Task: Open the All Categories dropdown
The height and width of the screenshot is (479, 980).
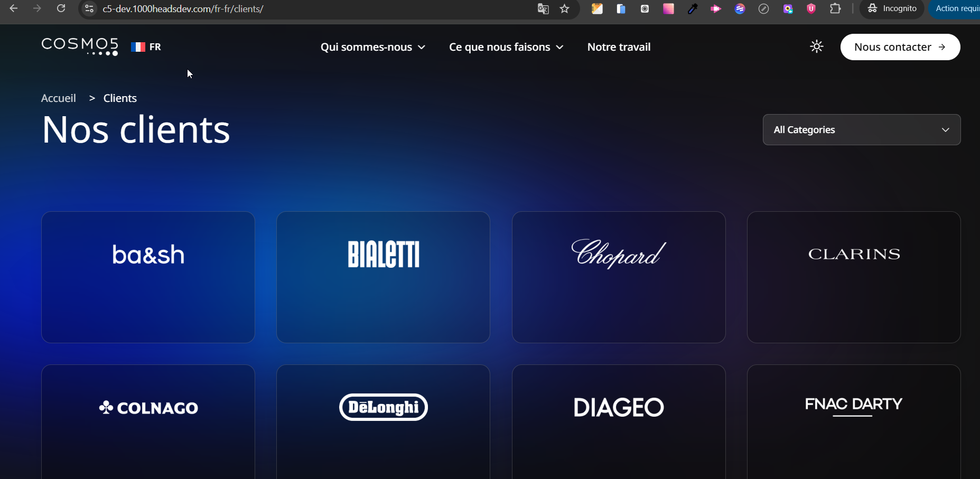Action: tap(862, 130)
